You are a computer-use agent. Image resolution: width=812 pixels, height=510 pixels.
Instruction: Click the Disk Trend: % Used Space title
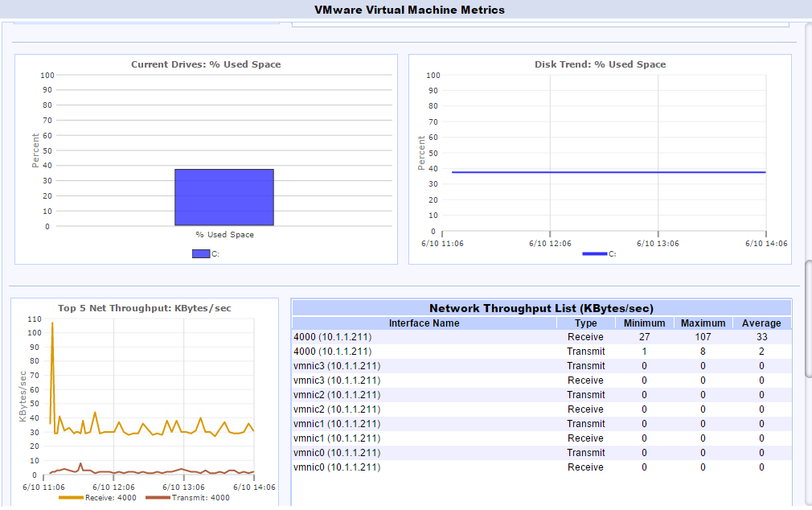pos(601,64)
